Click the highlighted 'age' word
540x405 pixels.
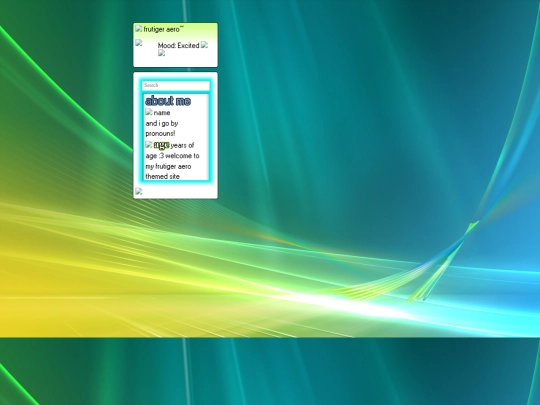tap(161, 145)
